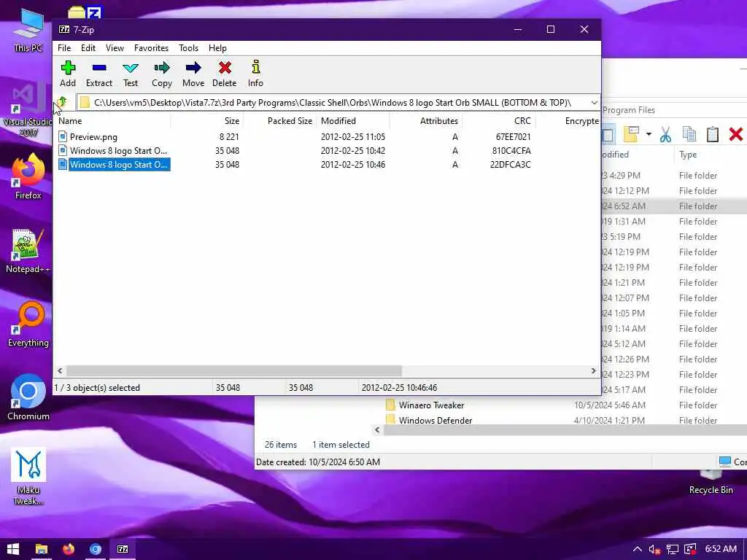
Task: Go up one folder with green arrow
Action: (62, 102)
